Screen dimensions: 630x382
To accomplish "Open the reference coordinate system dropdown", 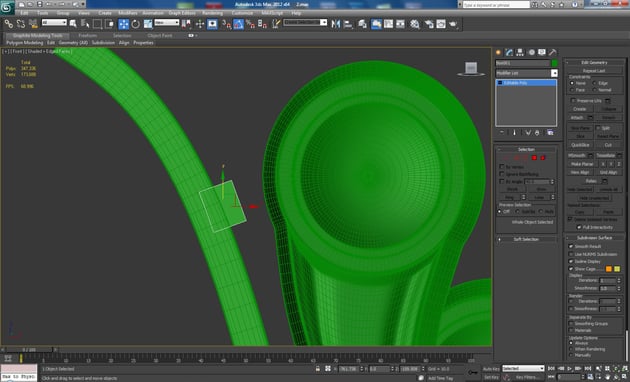I will point(167,22).
